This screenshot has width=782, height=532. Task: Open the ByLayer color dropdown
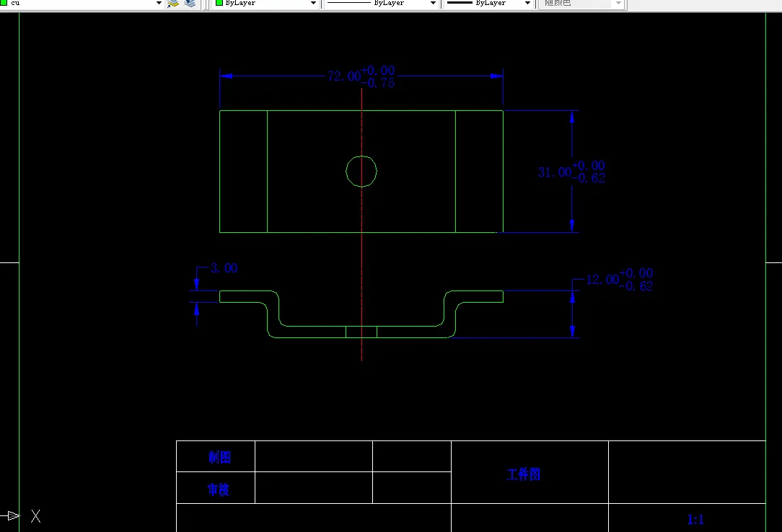point(313,4)
